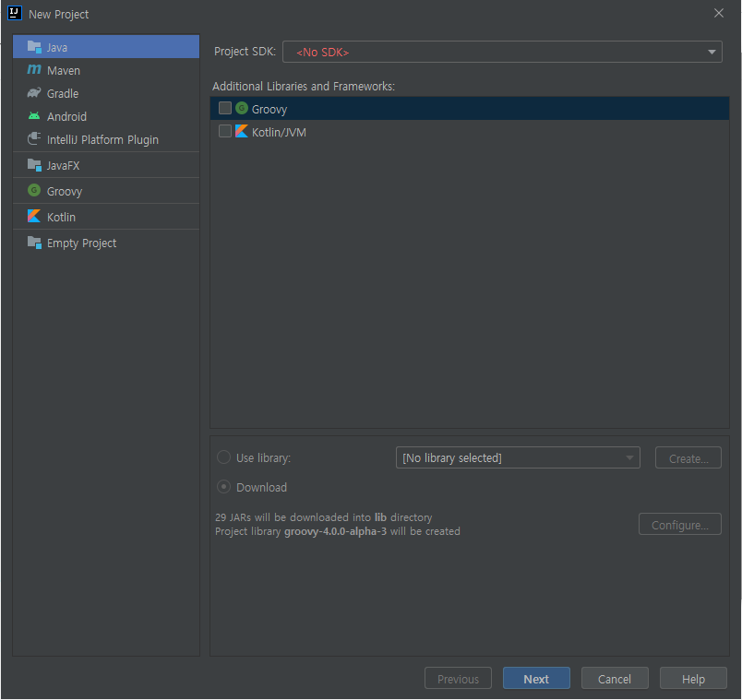This screenshot has height=700, width=742.
Task: Select Java project type label
Action: coord(57,47)
